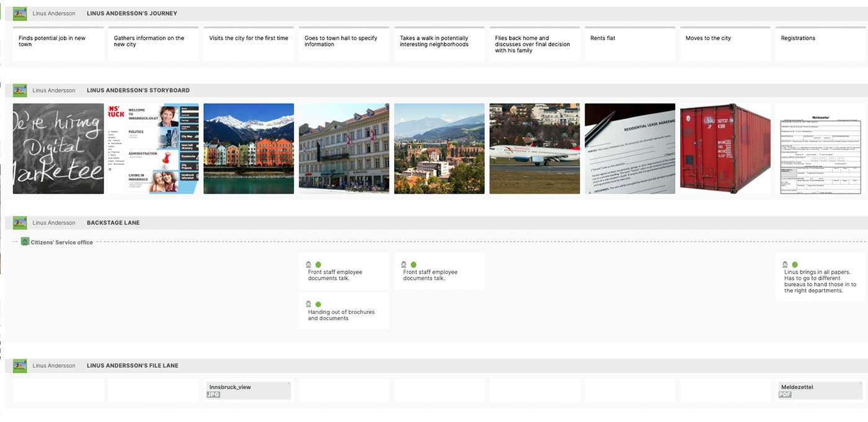Open the town hall building facade image

344,149
